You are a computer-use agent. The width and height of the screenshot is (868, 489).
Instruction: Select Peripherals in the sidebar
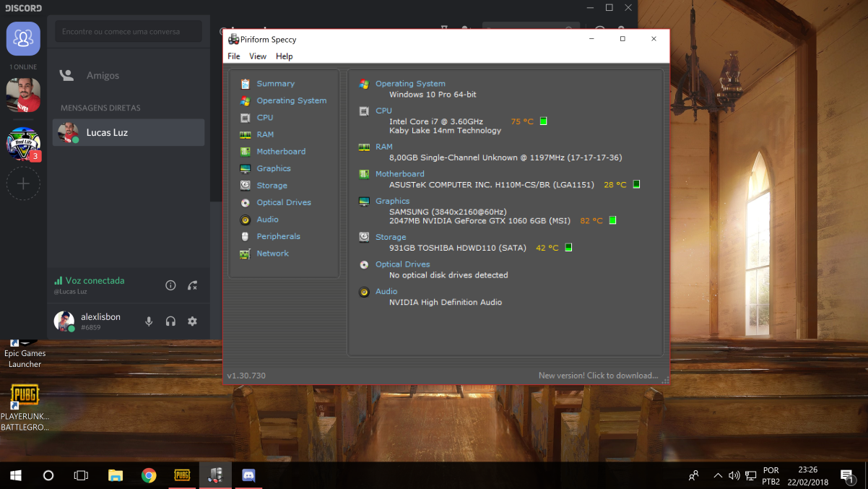point(278,236)
